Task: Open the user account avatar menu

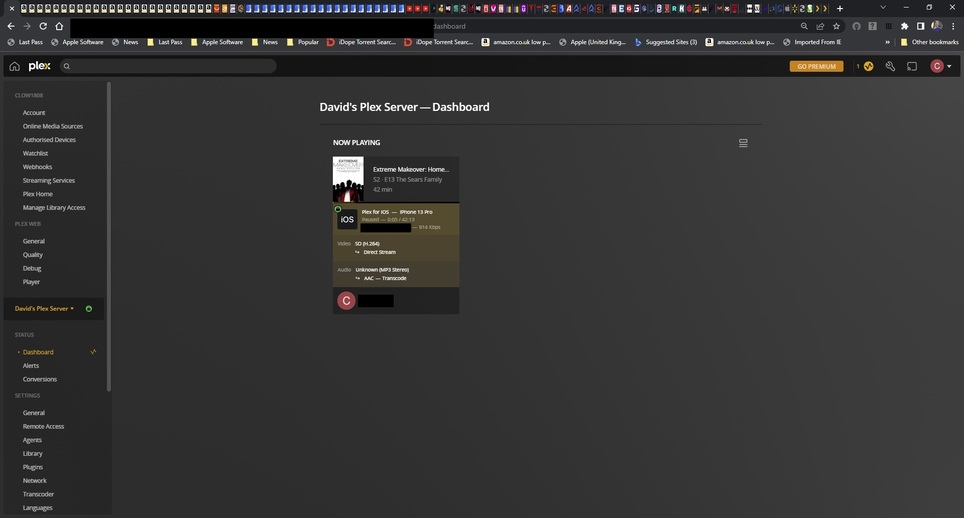Action: click(x=941, y=66)
